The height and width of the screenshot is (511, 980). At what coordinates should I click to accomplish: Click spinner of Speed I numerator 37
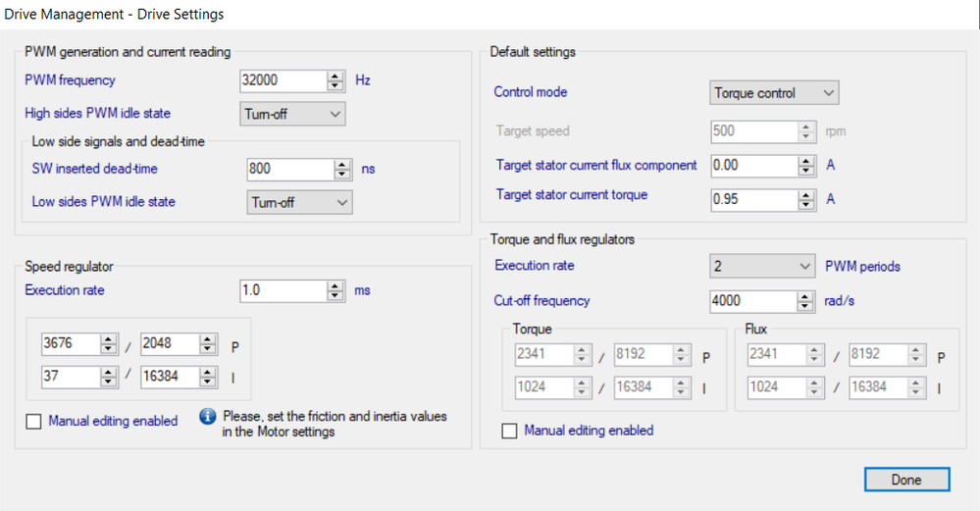click(x=109, y=377)
